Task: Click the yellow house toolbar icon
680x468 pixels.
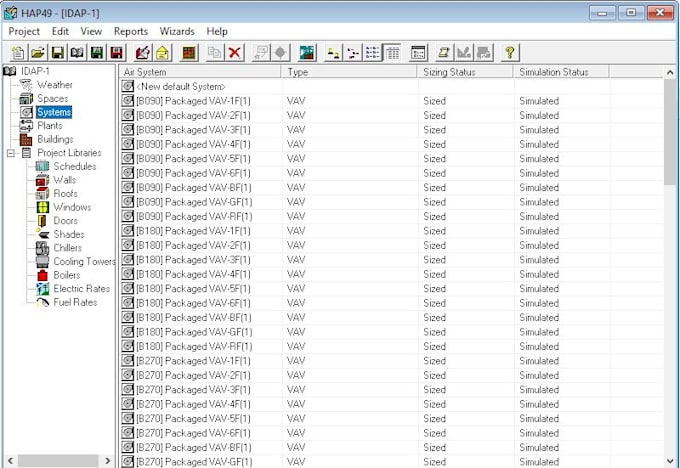Action: pyautogui.click(x=163, y=53)
